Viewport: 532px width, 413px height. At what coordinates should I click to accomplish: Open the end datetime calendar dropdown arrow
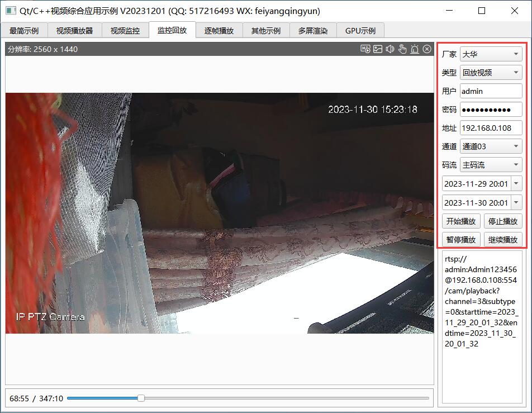click(x=516, y=202)
